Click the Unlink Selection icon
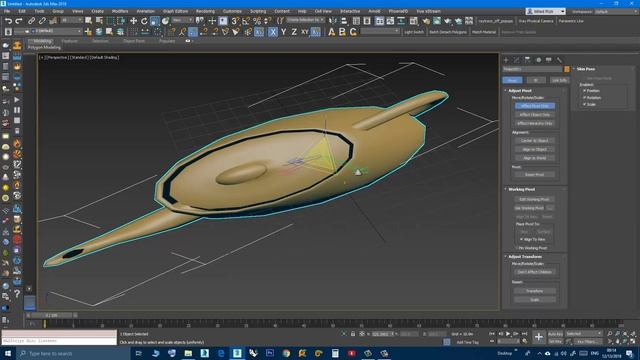 pos(42,21)
